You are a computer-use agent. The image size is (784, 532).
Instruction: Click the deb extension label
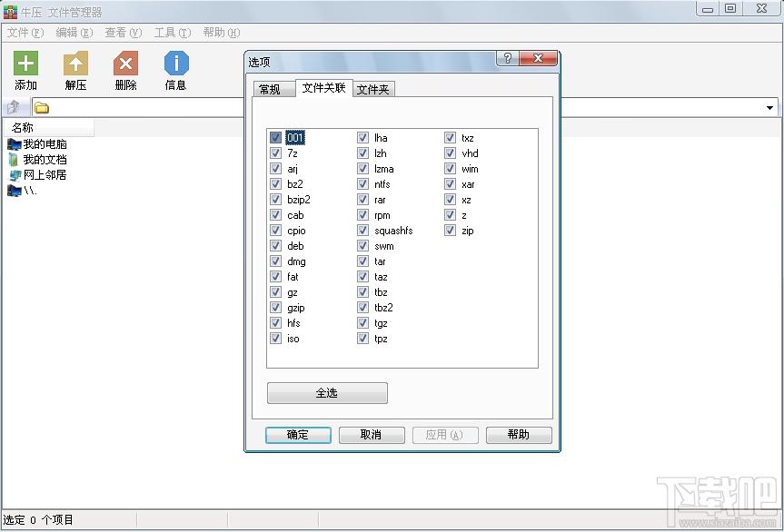click(x=295, y=246)
